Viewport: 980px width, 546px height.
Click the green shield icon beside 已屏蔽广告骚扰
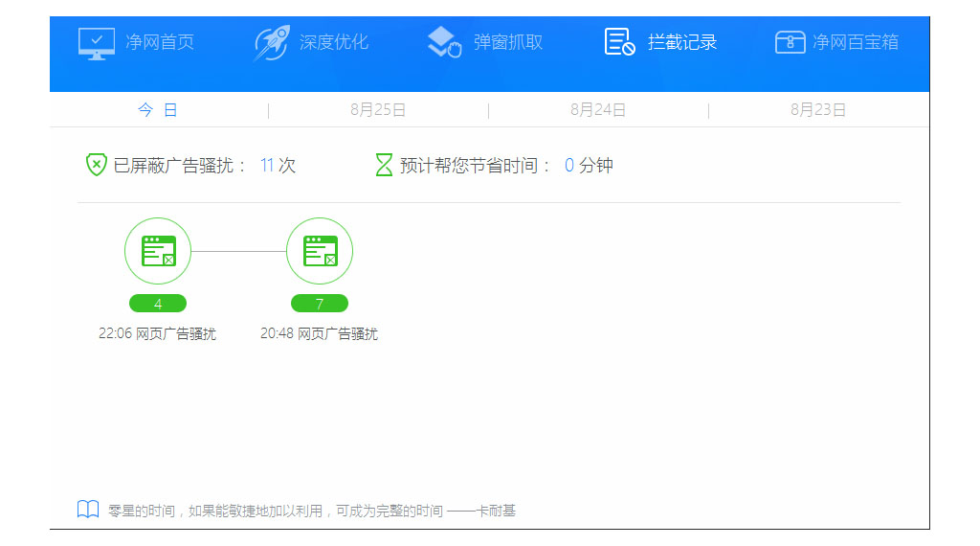click(x=97, y=165)
